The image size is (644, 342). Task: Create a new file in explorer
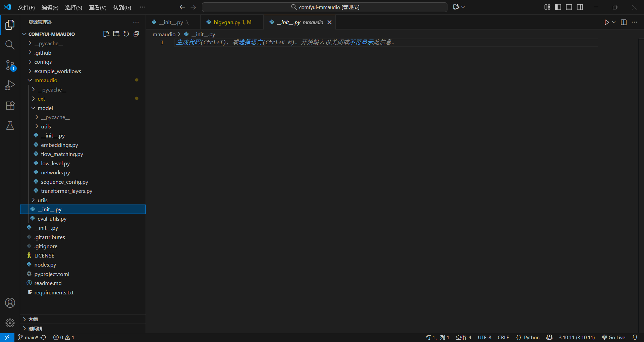(106, 34)
